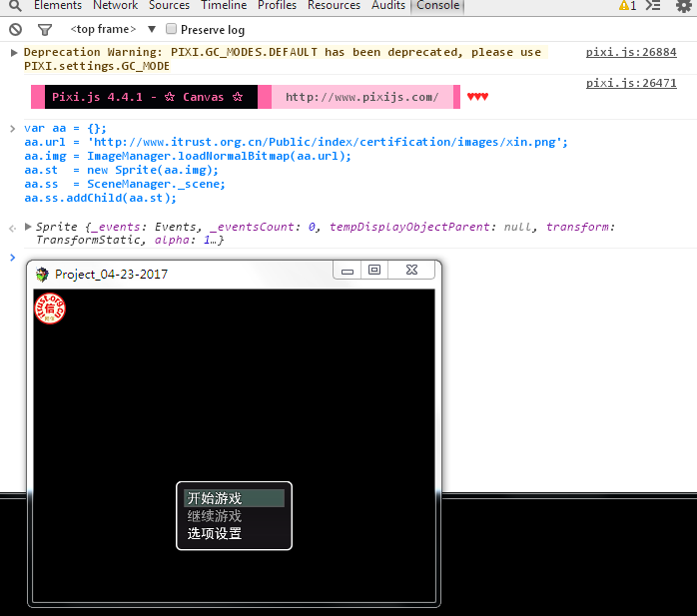The height and width of the screenshot is (616, 697).
Task: Open source link pixi.js:26884
Action: pyautogui.click(x=631, y=52)
